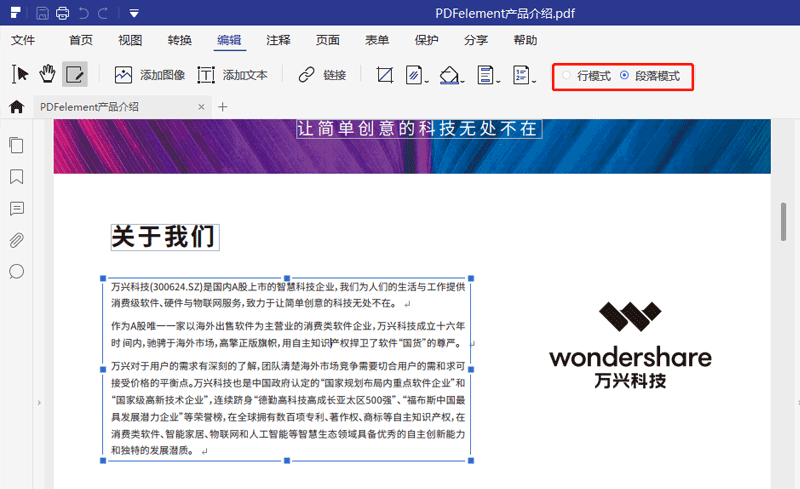Image resolution: width=800 pixels, height=489 pixels.
Task: Undo the last action
Action: 83,13
